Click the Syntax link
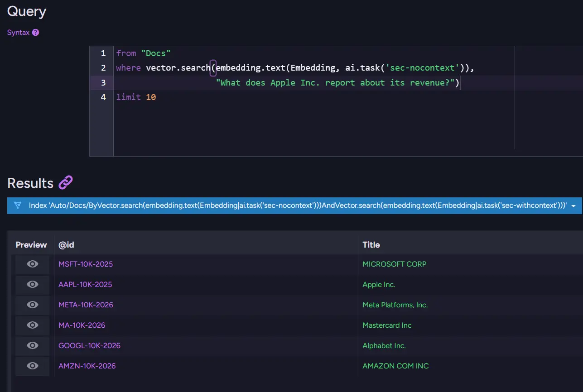 19,33
